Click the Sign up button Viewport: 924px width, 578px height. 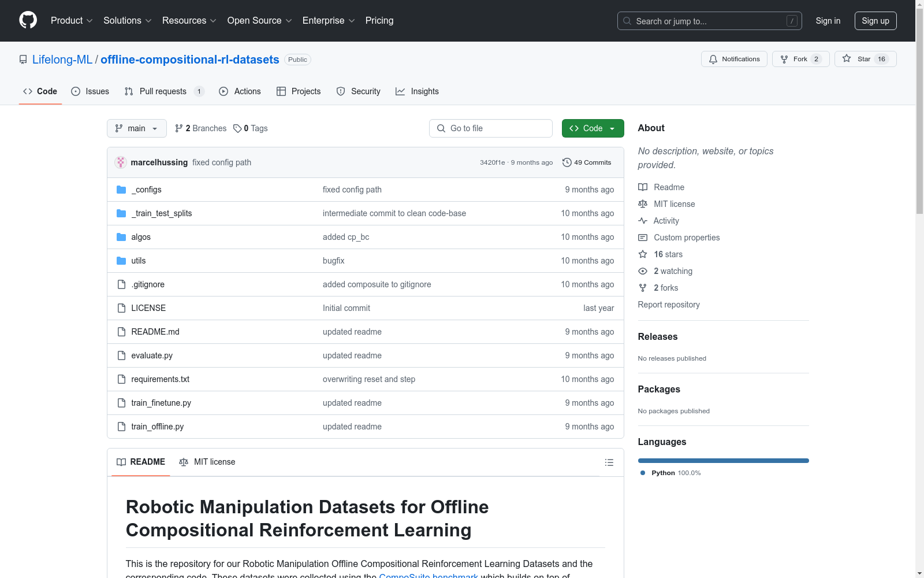875,21
